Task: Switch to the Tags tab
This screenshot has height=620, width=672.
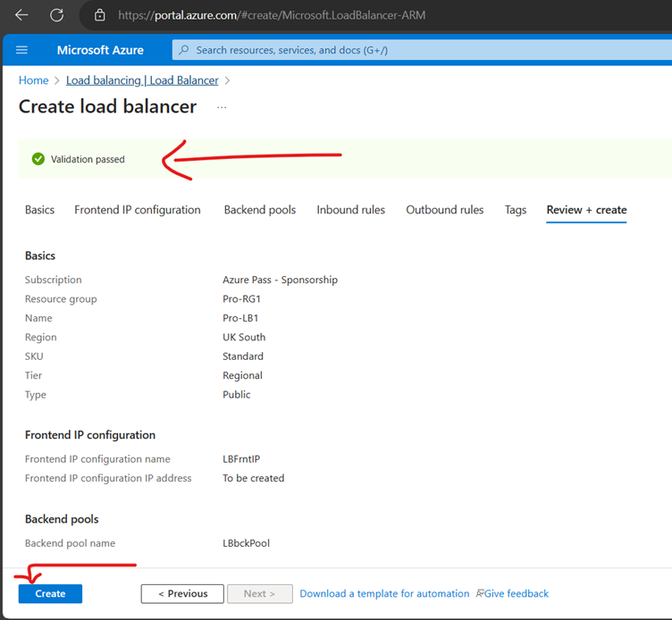Action: 515,210
